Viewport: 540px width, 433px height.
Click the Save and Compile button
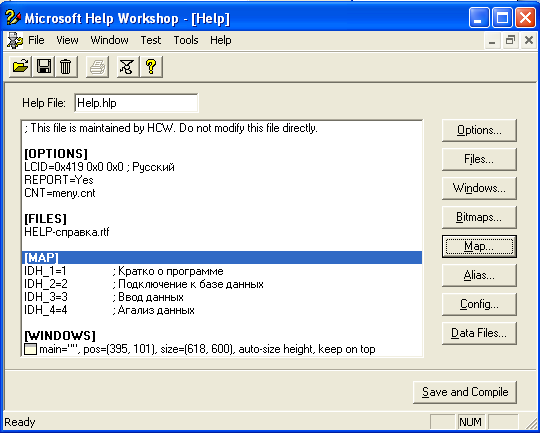(465, 392)
